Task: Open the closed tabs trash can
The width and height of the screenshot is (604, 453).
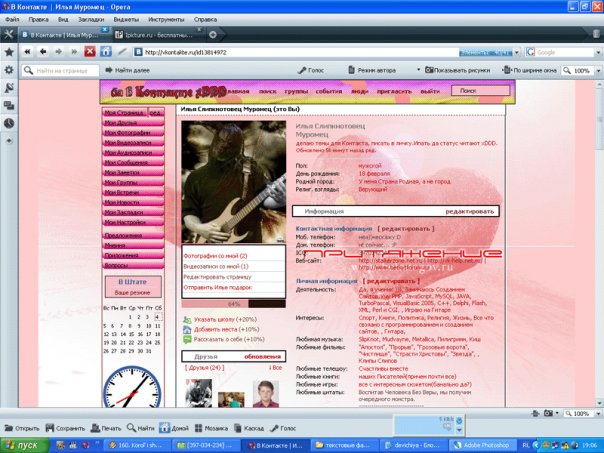Action: 596,34
